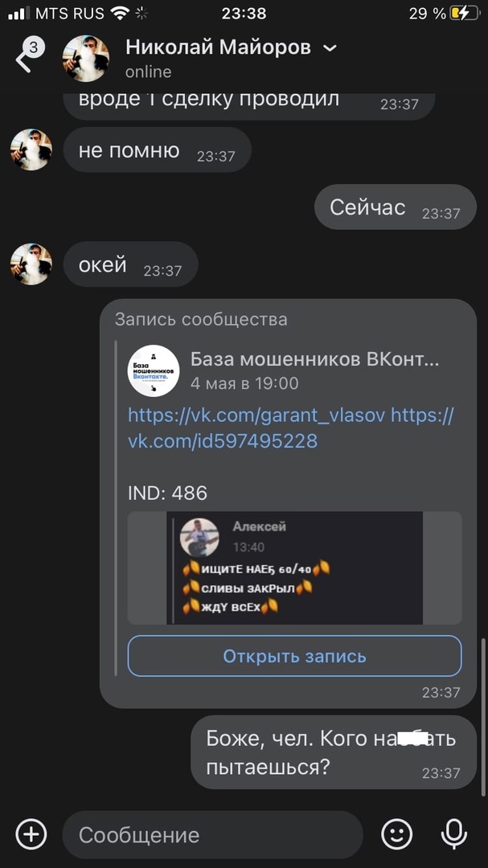Open attachment menu with the plus icon
The image size is (488, 868).
pyautogui.click(x=31, y=834)
